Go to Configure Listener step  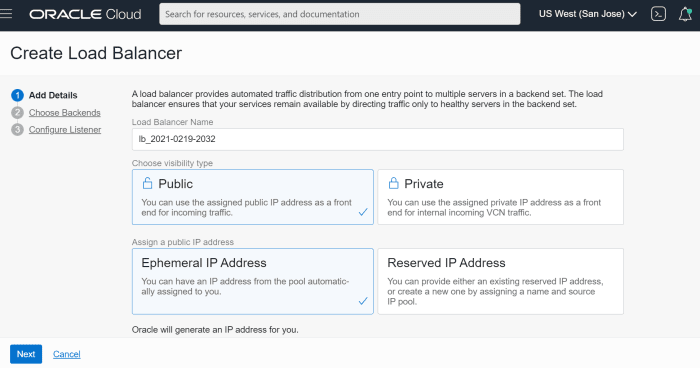click(65, 130)
